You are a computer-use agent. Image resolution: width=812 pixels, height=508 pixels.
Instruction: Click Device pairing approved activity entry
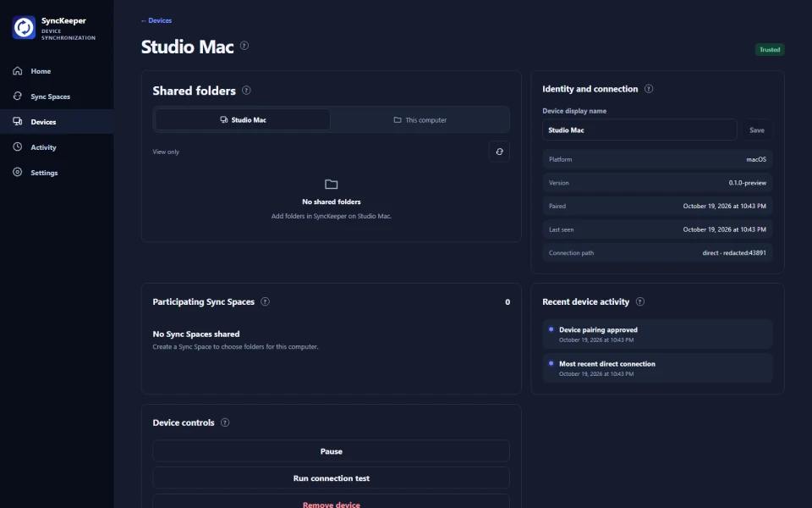(657, 334)
